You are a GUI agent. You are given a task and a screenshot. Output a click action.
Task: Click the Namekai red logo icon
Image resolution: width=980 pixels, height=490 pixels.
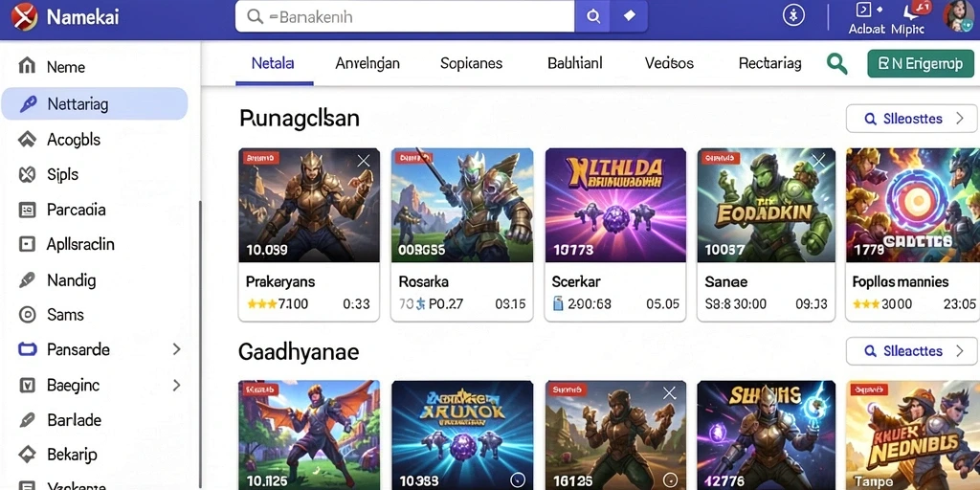pos(25,17)
